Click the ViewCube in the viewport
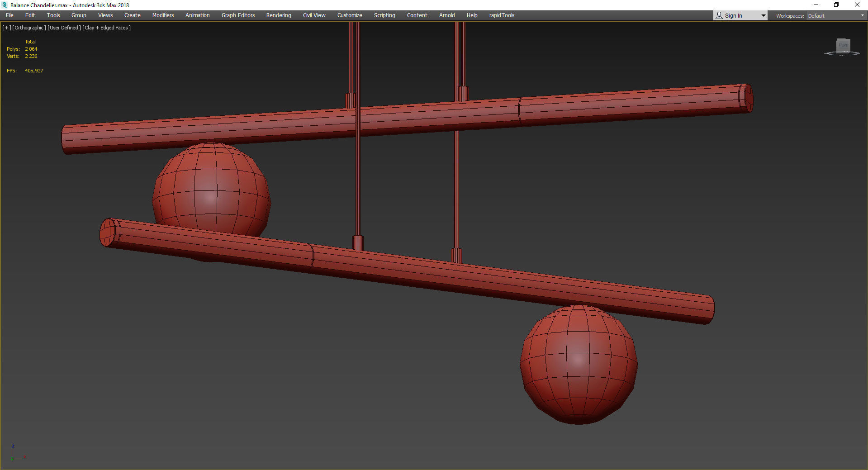This screenshot has height=470, width=868. coord(843,46)
